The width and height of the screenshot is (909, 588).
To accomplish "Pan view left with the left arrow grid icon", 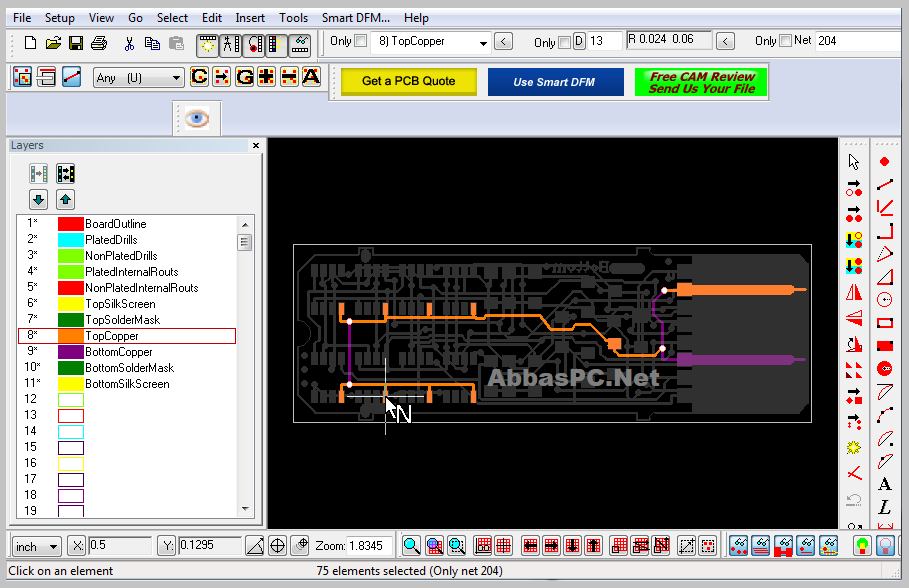I will click(x=530, y=546).
